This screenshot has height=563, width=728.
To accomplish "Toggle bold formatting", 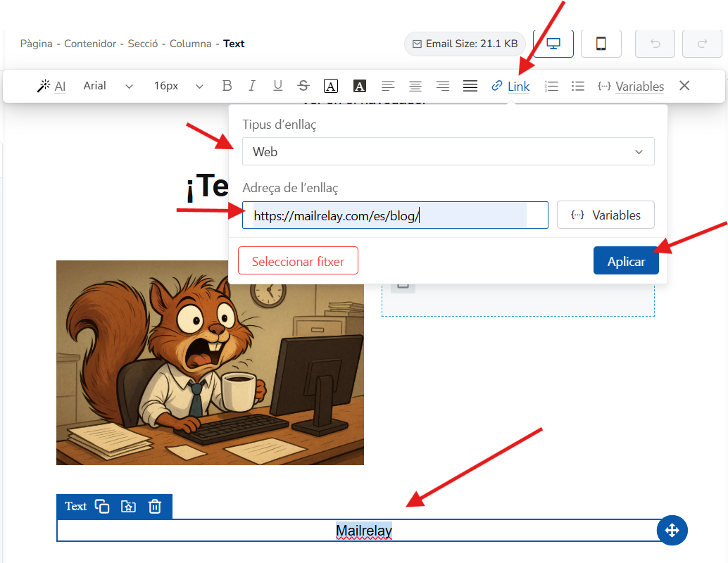I will tap(227, 86).
